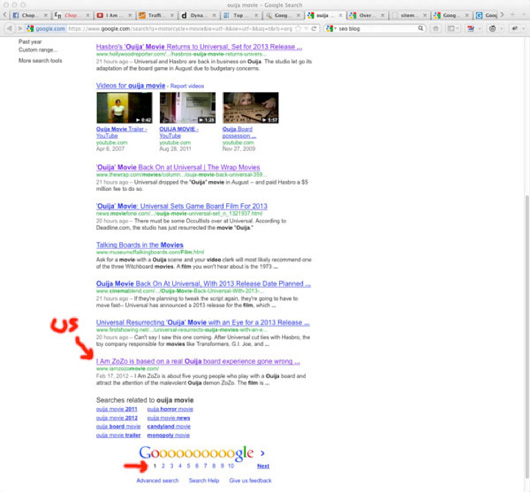530x492 pixels.
Task: Click related search 'ouija movie news'
Action: pos(168,418)
